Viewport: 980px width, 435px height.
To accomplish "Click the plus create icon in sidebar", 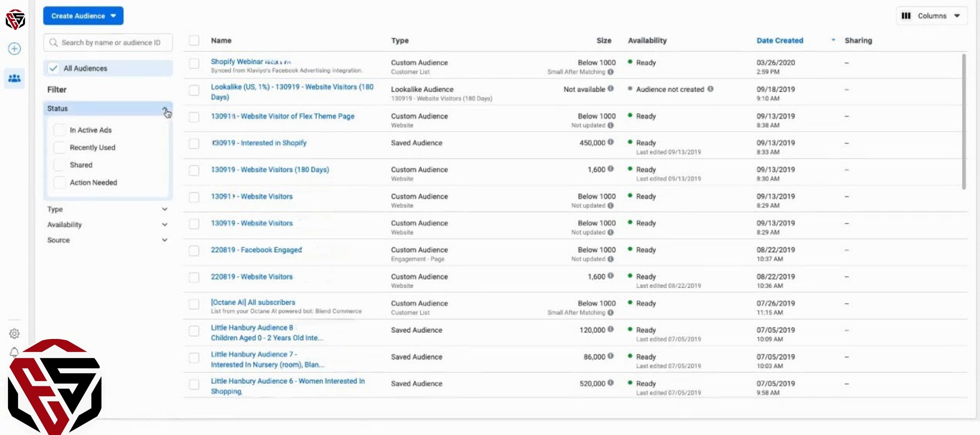I will point(15,49).
